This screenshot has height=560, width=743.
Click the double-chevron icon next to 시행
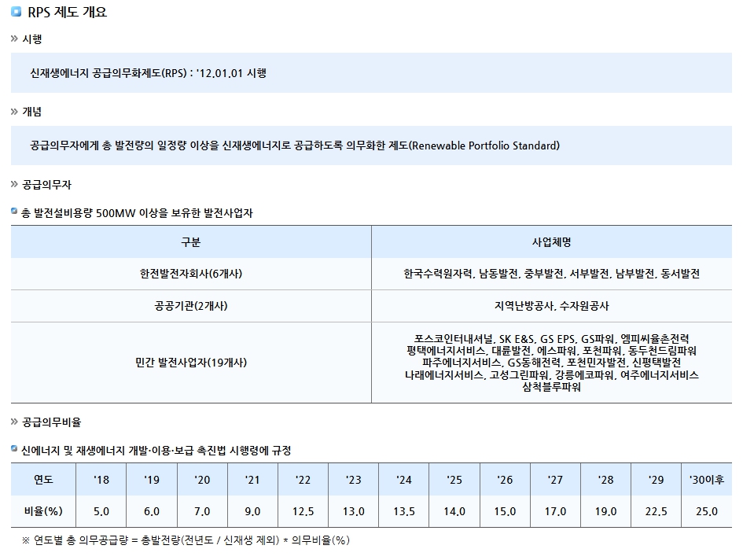(14, 39)
